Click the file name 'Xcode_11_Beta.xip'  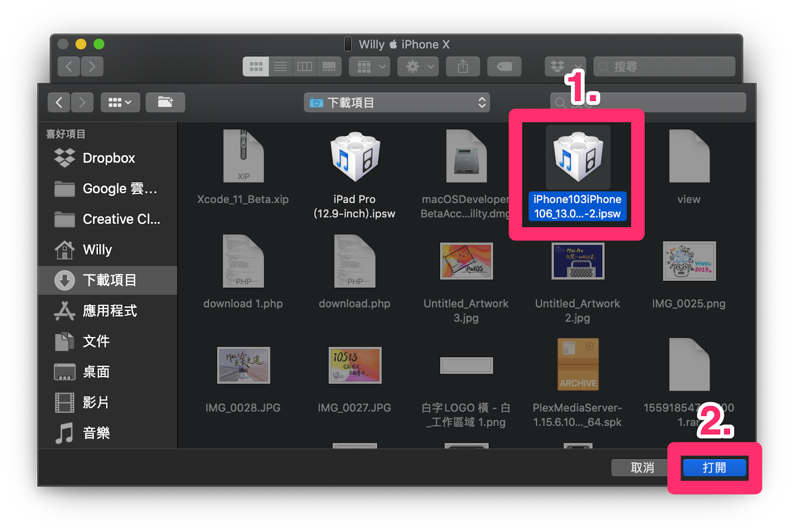[x=243, y=199]
